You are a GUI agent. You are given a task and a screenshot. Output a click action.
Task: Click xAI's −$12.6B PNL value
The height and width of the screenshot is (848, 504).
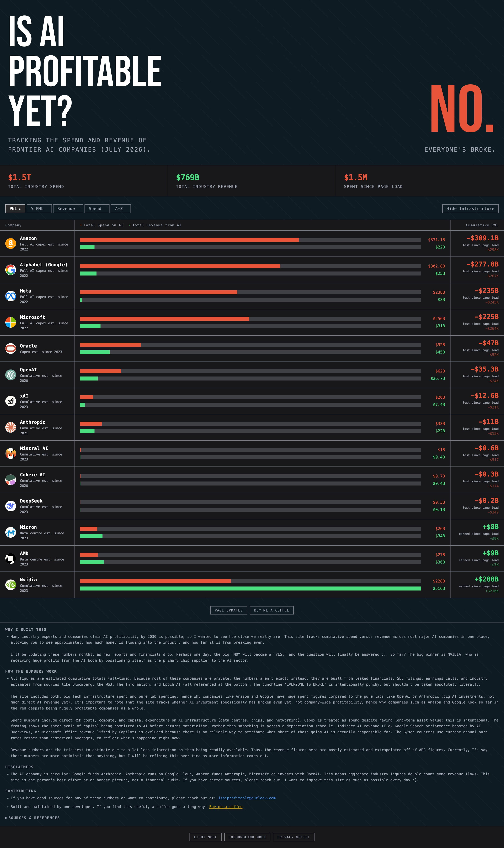(x=484, y=395)
